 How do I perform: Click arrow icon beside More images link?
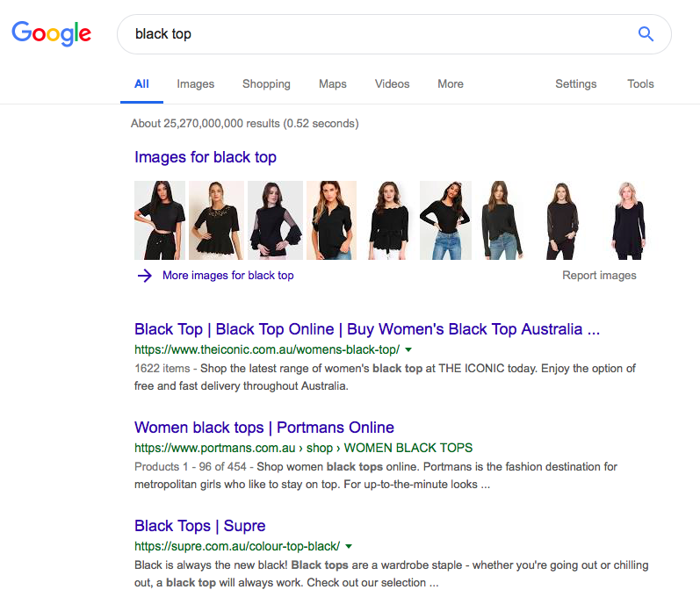(145, 276)
